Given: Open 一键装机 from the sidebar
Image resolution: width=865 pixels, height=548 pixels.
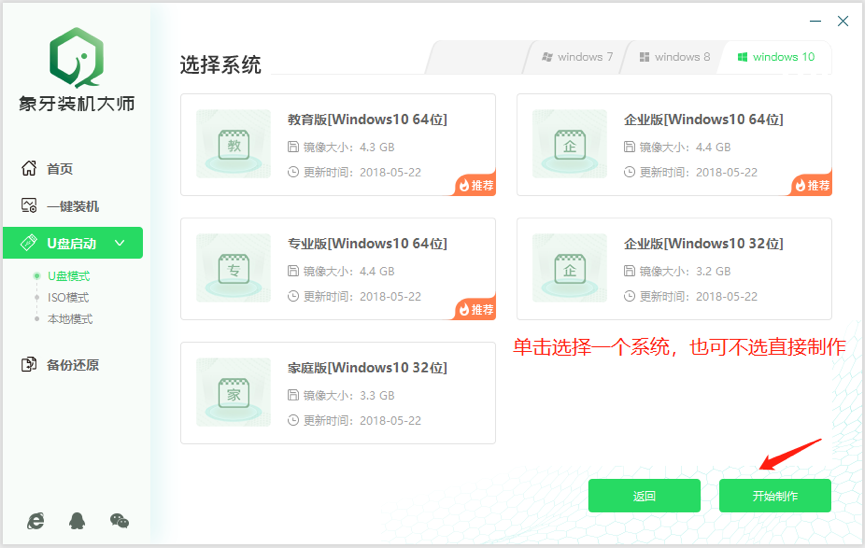Looking at the screenshot, I should coord(72,207).
